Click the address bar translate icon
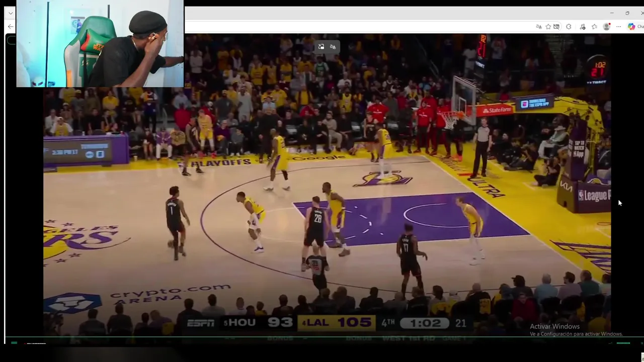Screen dimensions: 644x362 (539, 27)
